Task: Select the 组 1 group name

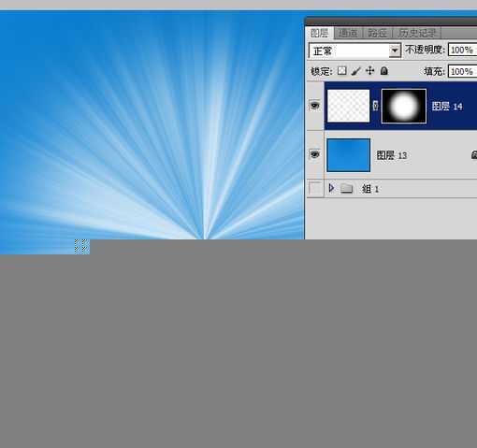Action: coord(370,189)
